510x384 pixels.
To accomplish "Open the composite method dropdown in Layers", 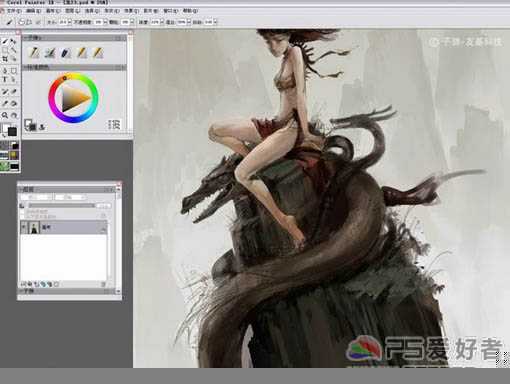I will (x=37, y=197).
